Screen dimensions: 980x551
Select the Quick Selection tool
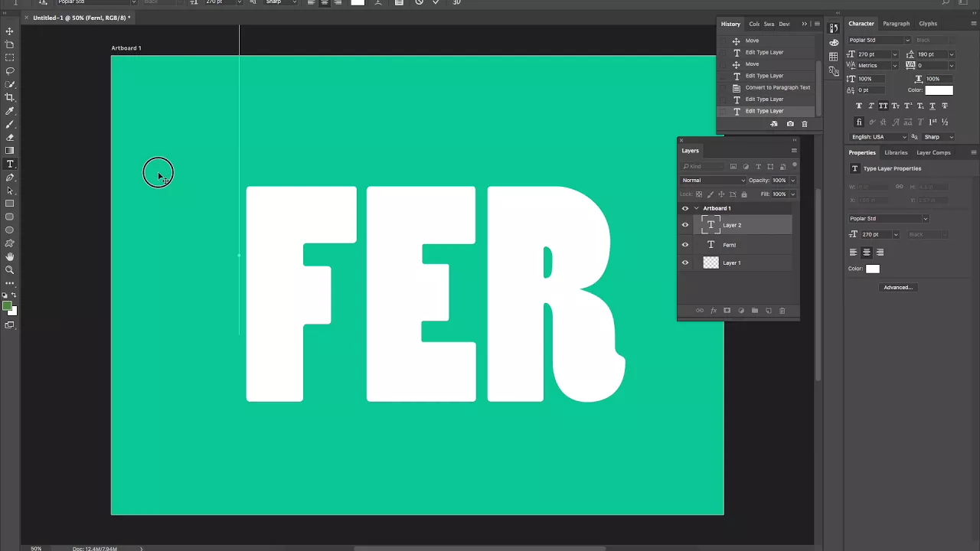click(10, 84)
